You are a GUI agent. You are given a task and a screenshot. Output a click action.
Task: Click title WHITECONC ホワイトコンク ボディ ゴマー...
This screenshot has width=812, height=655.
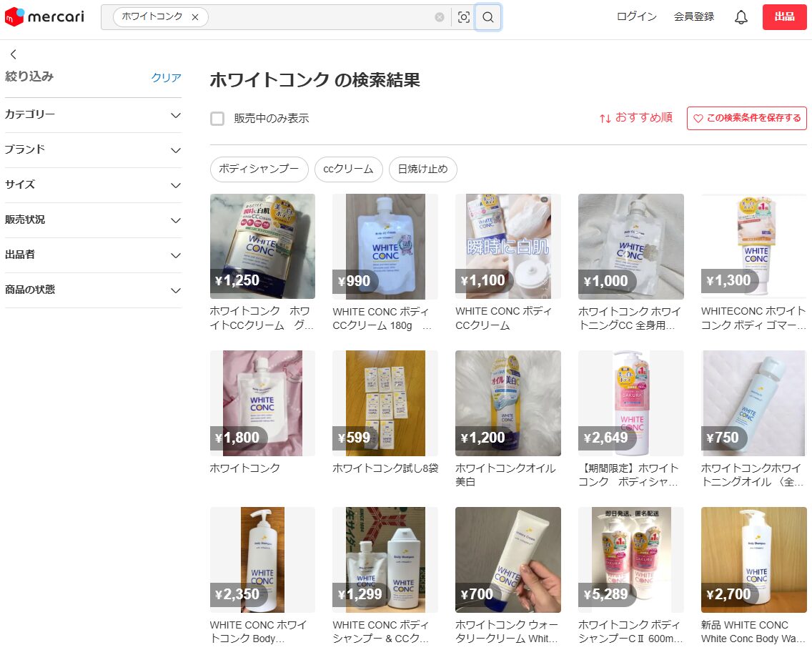point(753,318)
